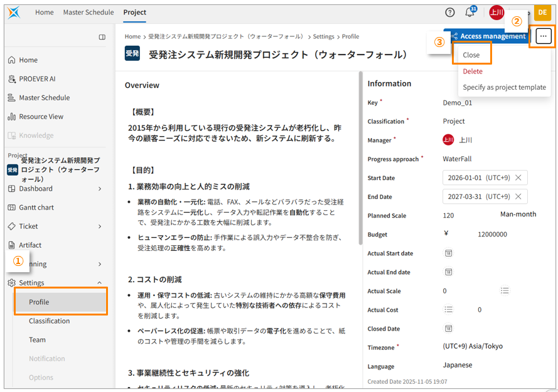Open Gantt chart in the sidebar
Image resolution: width=558 pixels, height=392 pixels.
click(x=36, y=208)
